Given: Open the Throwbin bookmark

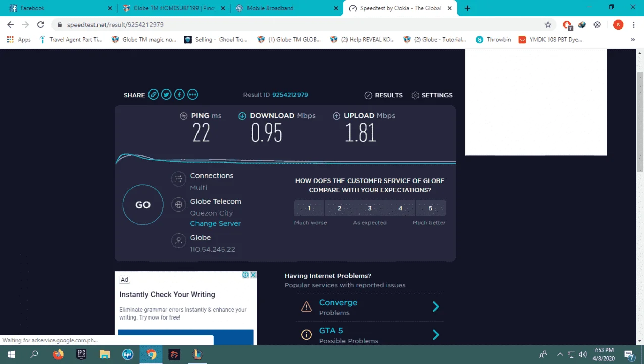Looking at the screenshot, I should coord(493,39).
